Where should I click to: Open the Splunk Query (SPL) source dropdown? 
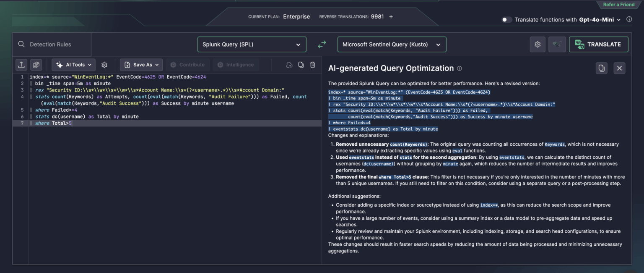[x=252, y=44]
